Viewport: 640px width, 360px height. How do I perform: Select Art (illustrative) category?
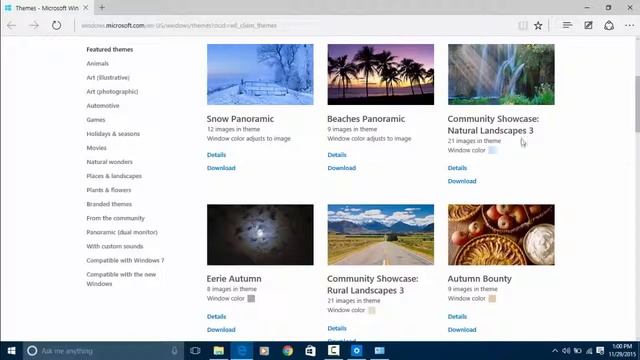[x=108, y=78]
